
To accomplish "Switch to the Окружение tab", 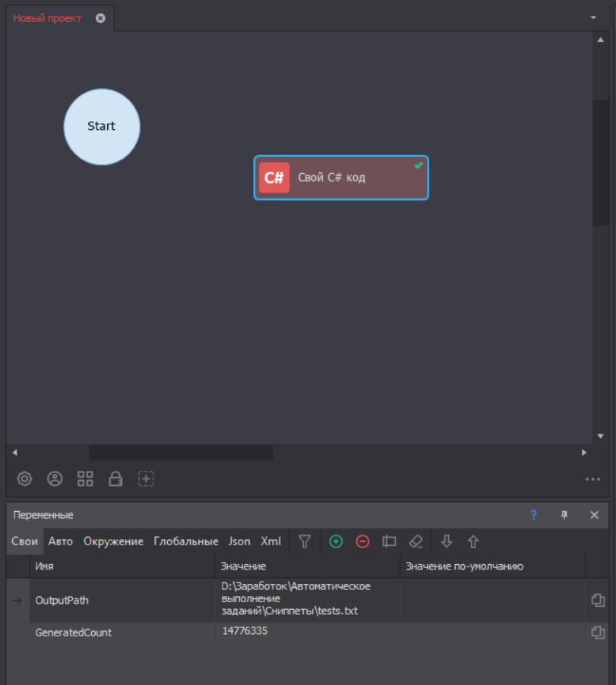I will pyautogui.click(x=114, y=541).
